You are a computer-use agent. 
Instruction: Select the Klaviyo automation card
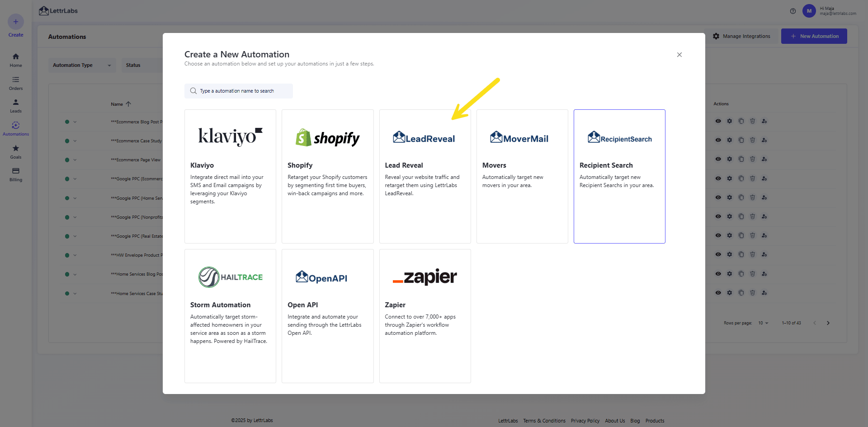[x=230, y=176]
